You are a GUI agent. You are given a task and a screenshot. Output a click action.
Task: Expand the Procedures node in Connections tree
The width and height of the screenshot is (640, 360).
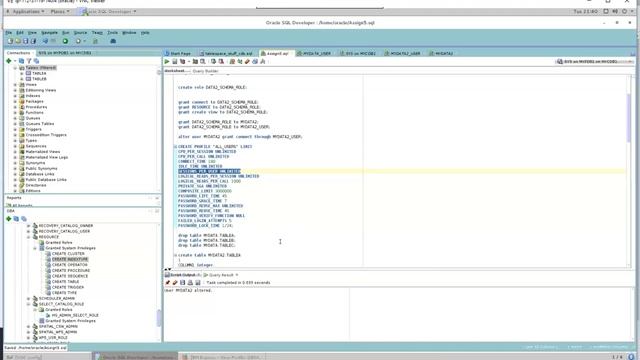pos(16,107)
